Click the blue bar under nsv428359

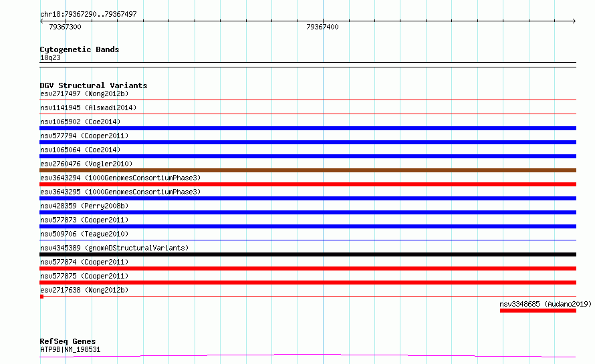[308, 212]
